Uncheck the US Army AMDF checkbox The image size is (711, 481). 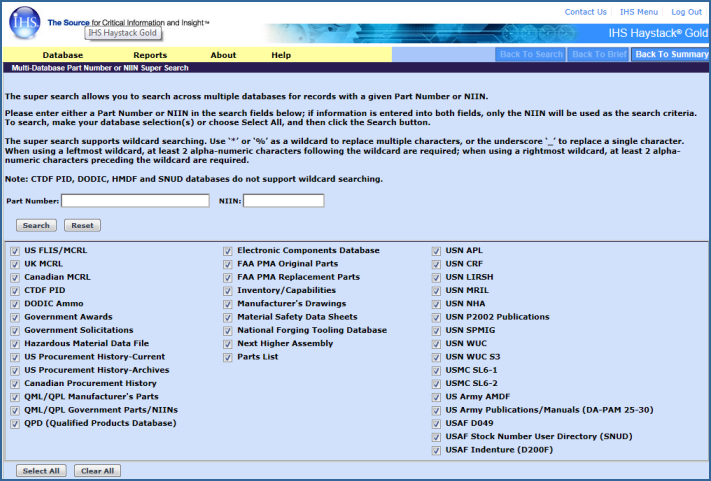point(436,397)
